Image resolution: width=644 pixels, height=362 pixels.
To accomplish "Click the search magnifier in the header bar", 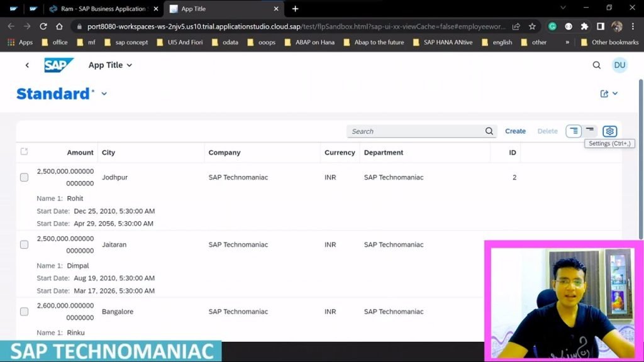I will 596,65.
